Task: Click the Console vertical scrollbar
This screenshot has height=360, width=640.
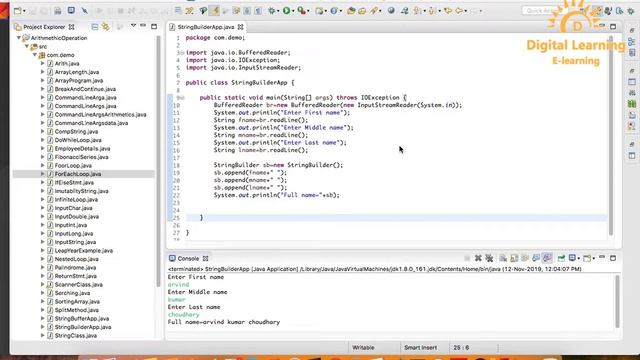Action: click(617, 301)
